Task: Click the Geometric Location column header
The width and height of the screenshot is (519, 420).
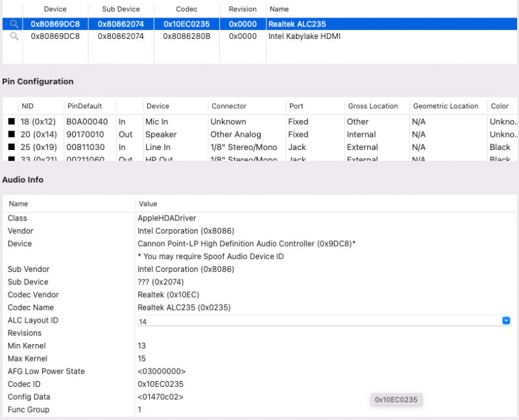Action: (x=445, y=106)
